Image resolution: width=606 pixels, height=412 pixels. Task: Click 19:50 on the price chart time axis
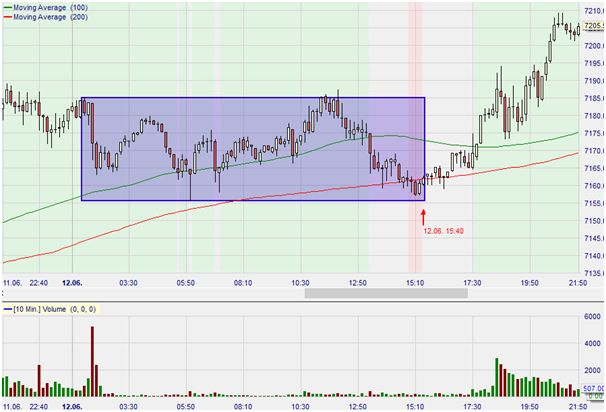pos(529,283)
